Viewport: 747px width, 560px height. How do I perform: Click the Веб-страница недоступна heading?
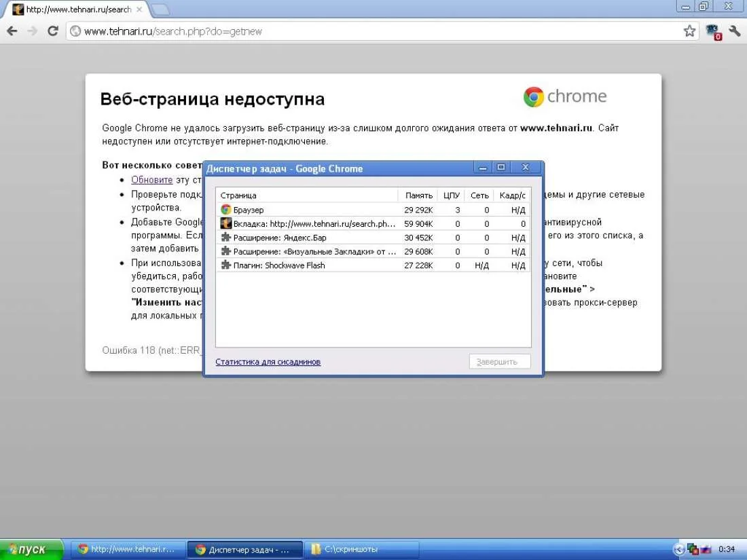click(x=213, y=99)
